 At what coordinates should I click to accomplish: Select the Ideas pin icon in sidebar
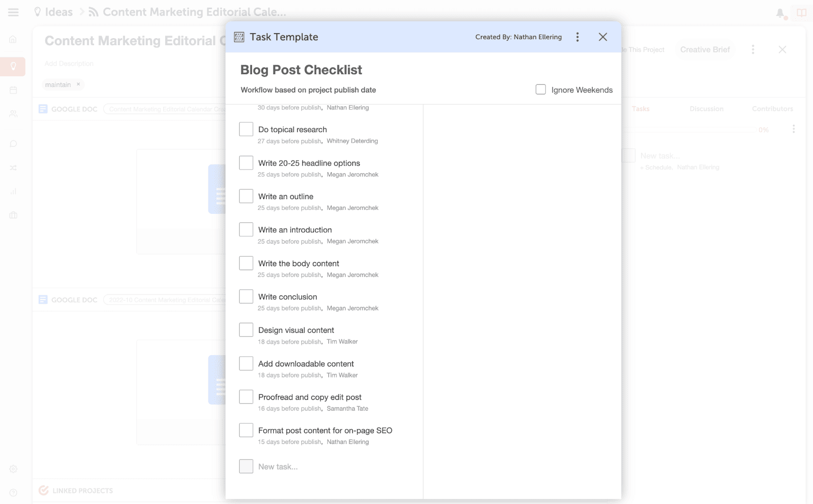point(13,66)
